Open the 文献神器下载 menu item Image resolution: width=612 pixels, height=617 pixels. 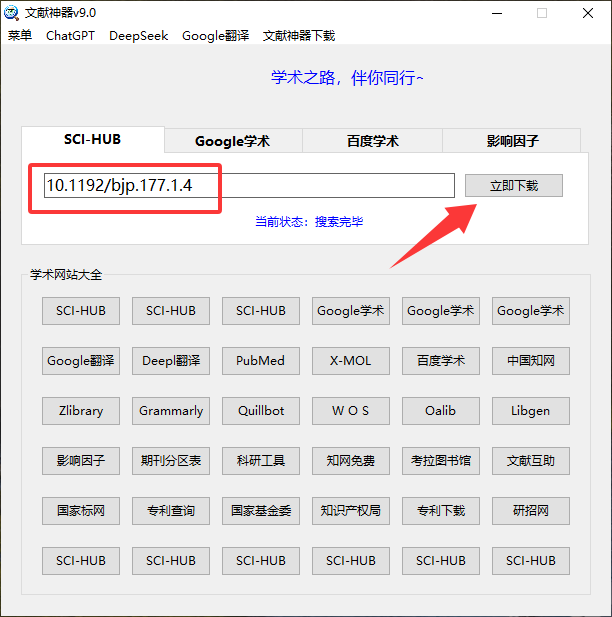pyautogui.click(x=299, y=36)
